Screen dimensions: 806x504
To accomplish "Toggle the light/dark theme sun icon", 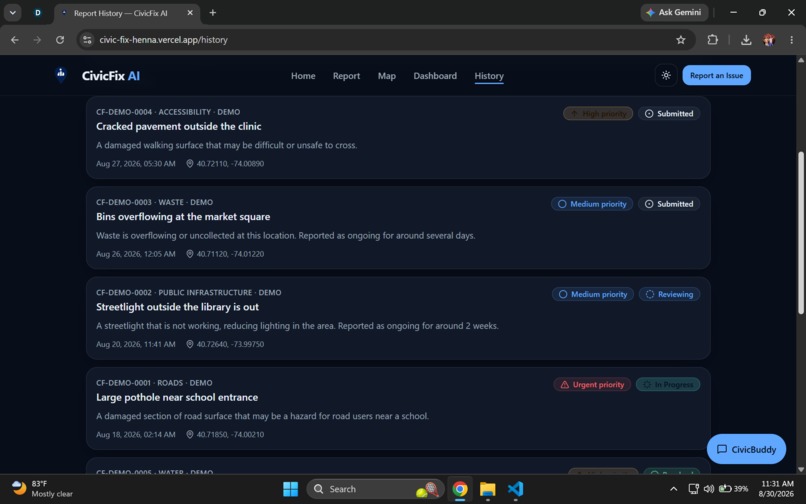I will pyautogui.click(x=666, y=76).
